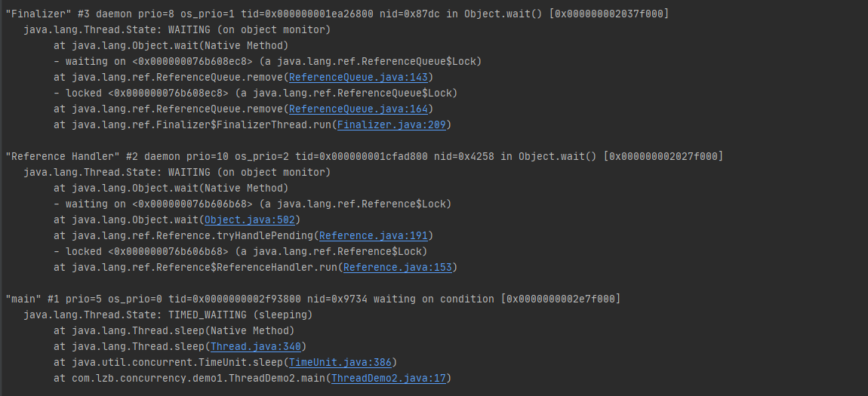This screenshot has height=396, width=868.
Task: Click the TIMED_WAITING (sleeping) state line
Action: point(168,315)
